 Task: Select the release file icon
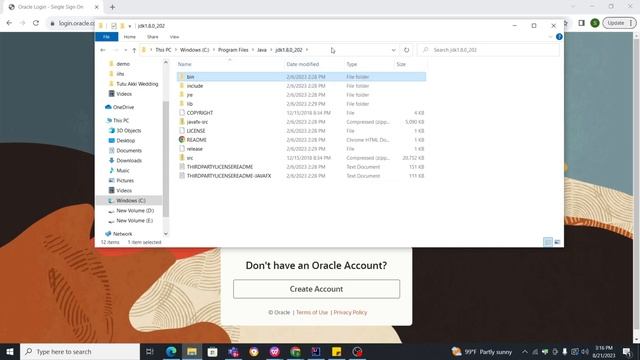(182, 149)
